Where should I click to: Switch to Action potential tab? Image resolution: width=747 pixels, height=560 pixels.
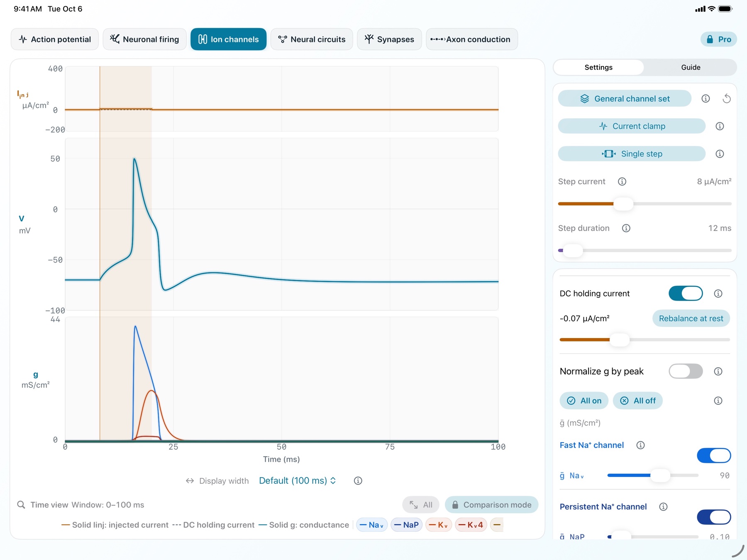(55, 39)
